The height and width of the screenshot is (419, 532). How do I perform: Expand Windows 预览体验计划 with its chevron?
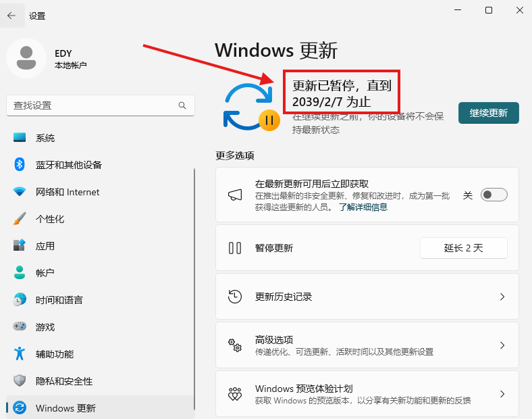(x=502, y=394)
